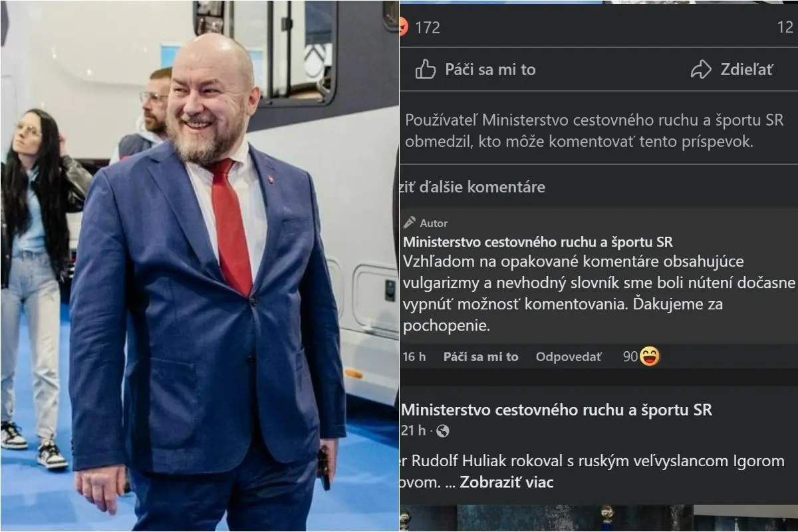This screenshot has width=798, height=532.
Task: Open the 21 h post timestamp
Action: coord(414,431)
